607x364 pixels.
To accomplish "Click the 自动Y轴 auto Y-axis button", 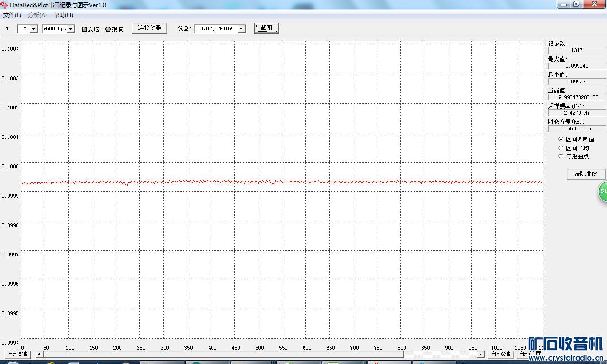I will (x=18, y=354).
